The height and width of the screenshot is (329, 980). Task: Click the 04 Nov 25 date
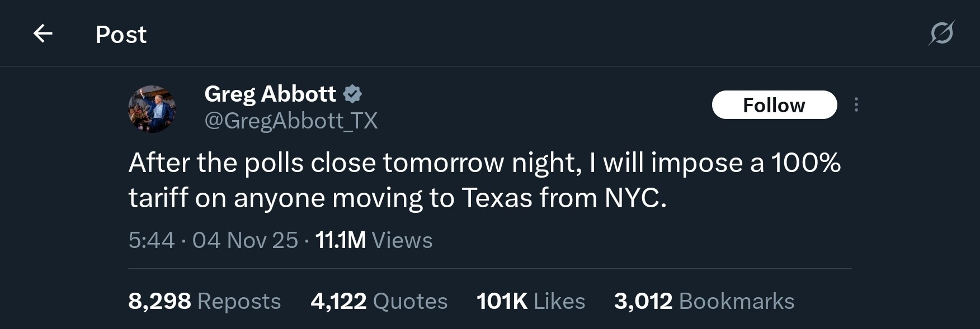[x=245, y=241]
